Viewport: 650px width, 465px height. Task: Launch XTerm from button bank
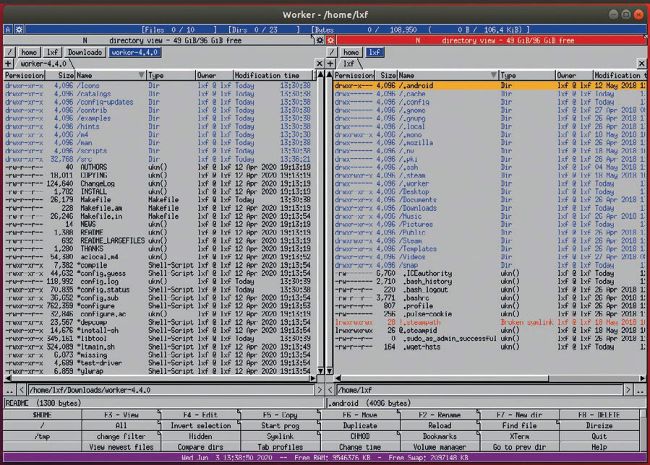point(519,436)
